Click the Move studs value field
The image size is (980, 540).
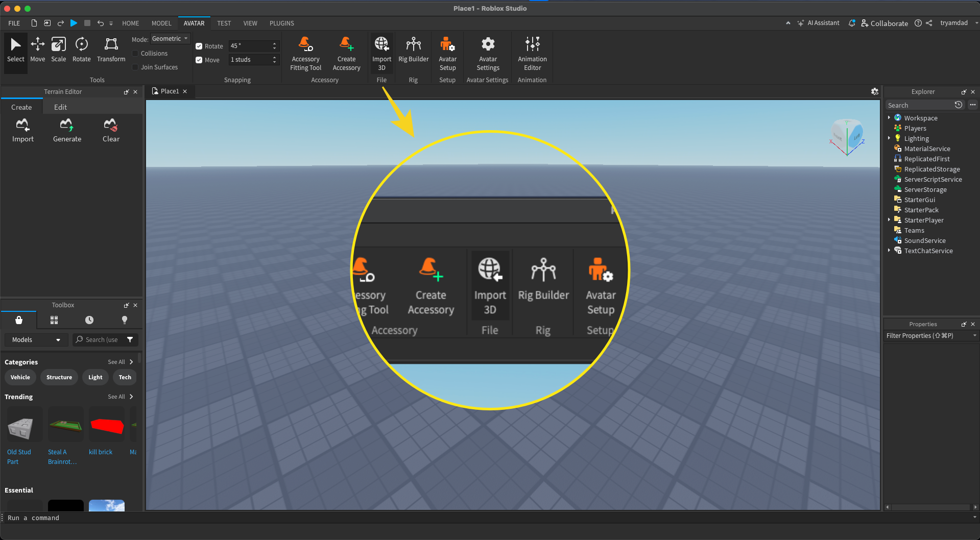[249, 60]
